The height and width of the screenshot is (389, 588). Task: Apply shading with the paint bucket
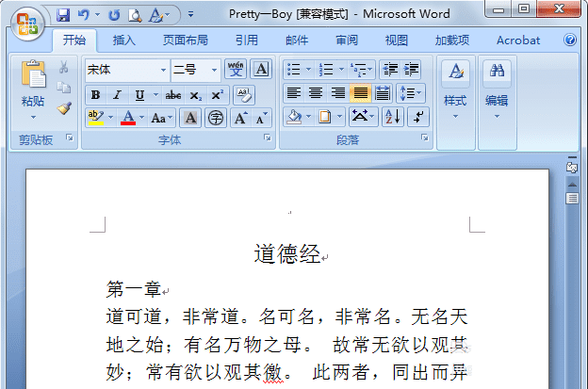(294, 117)
